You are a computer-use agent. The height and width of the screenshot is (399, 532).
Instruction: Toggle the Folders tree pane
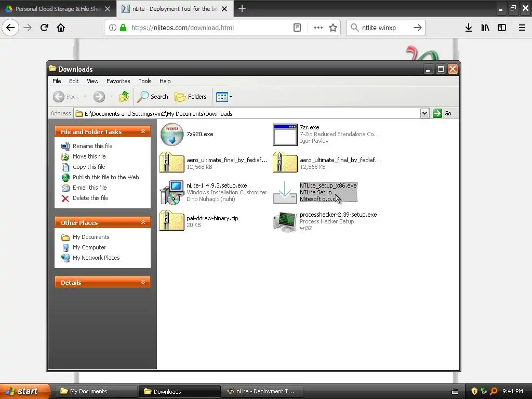tap(191, 97)
